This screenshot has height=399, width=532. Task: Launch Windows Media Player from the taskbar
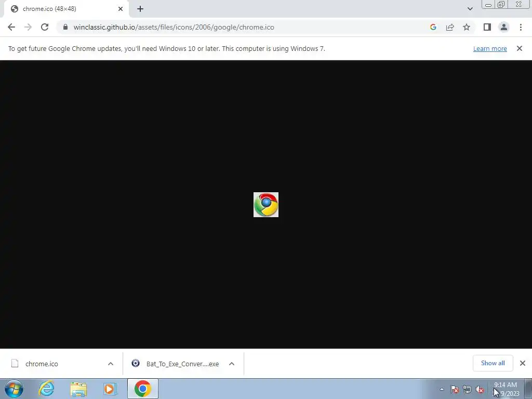(110, 389)
